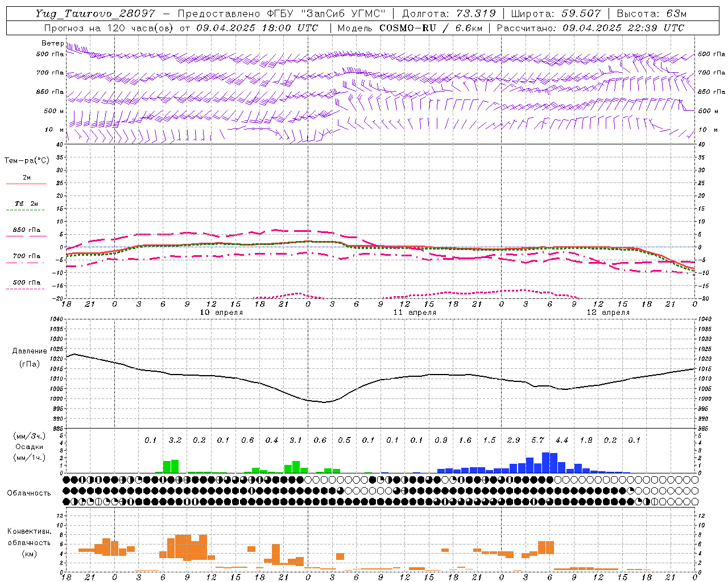Click the dotted legend line under '500 гПа' temperature entry
This screenshot has height=582, width=728.
pyautogui.click(x=26, y=289)
